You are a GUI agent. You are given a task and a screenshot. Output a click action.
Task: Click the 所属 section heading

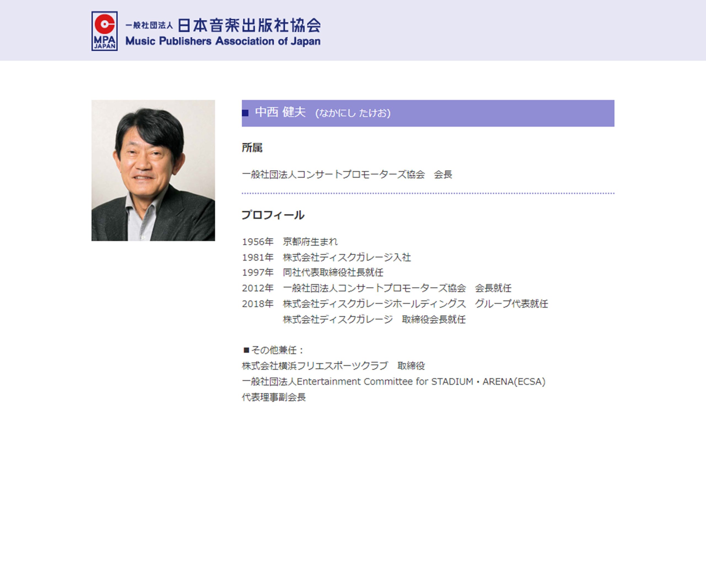click(252, 147)
